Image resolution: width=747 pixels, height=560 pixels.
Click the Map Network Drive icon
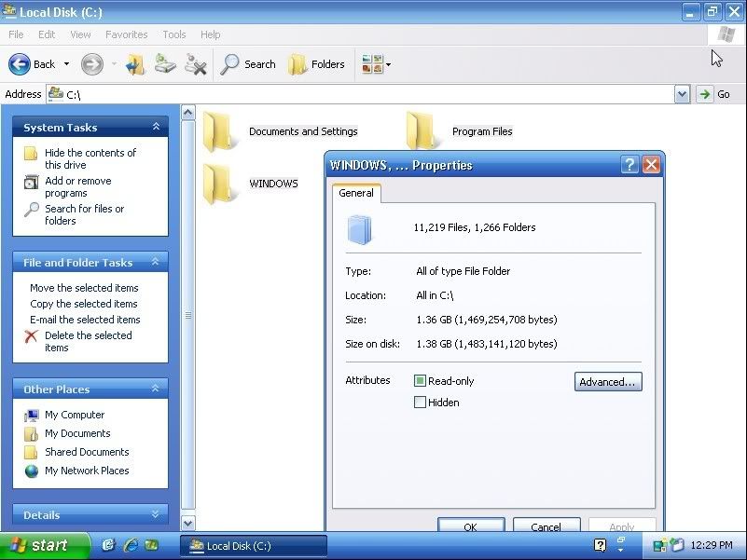(x=165, y=64)
